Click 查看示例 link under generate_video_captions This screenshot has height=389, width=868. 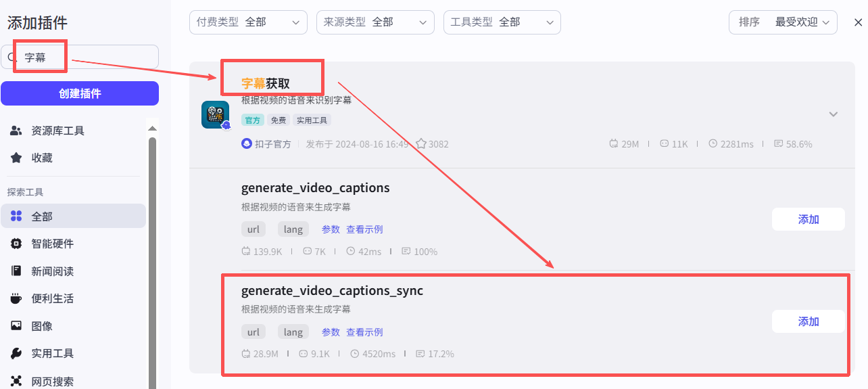click(364, 230)
